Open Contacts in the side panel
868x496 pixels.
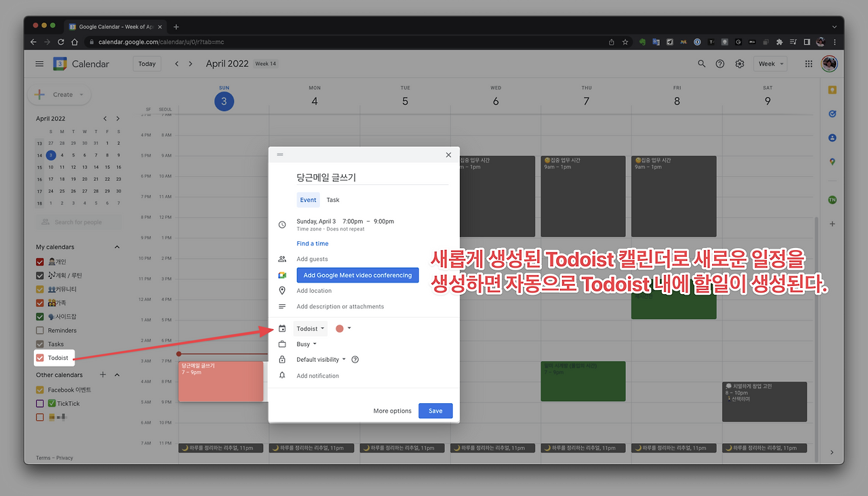(832, 138)
